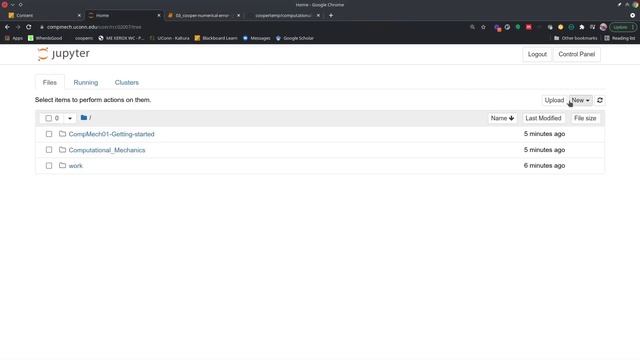
Task: Switch to the Content browser tab
Action: pos(43,16)
